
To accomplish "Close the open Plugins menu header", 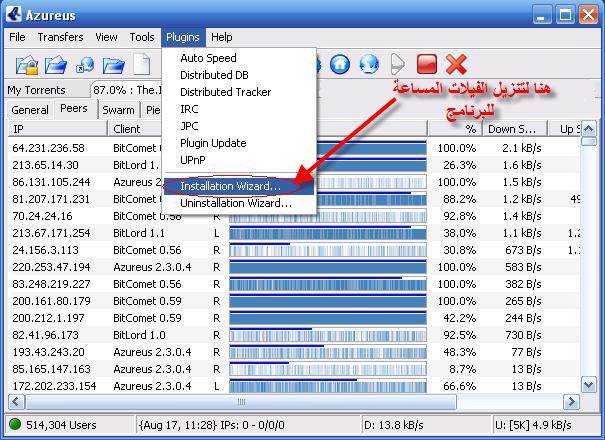I will (183, 37).
